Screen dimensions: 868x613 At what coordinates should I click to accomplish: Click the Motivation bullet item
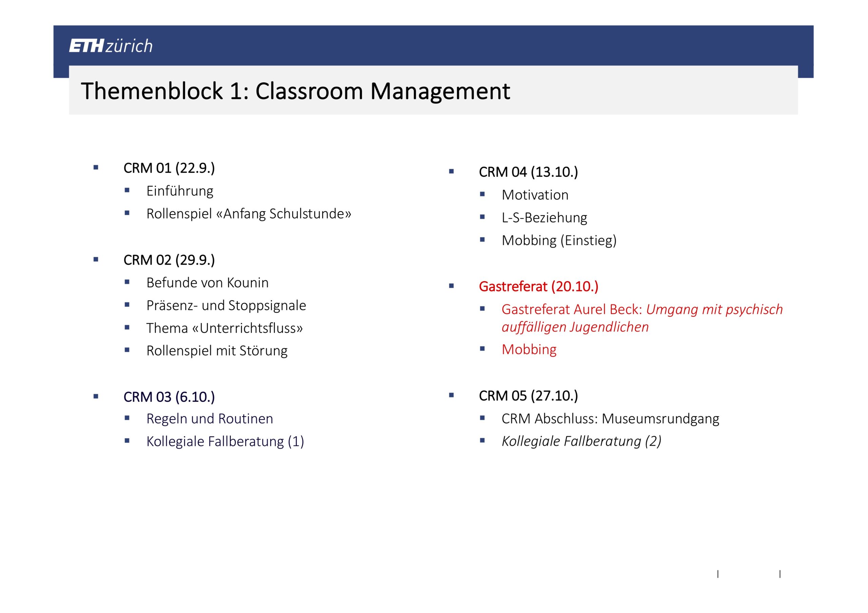535,195
